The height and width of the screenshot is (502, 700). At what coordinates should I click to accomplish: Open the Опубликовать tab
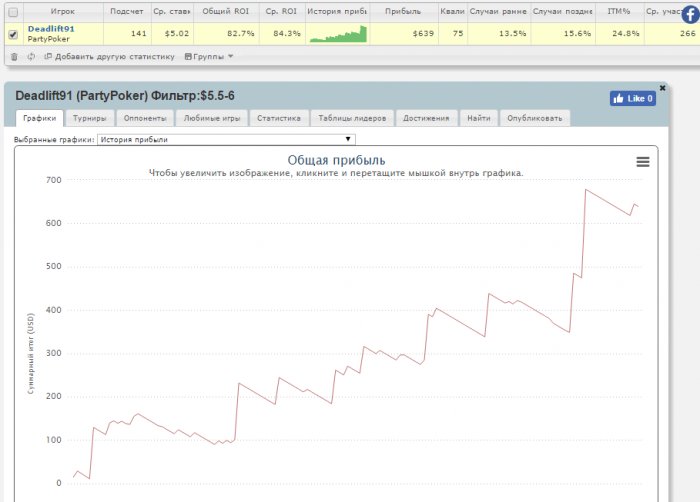pos(534,118)
